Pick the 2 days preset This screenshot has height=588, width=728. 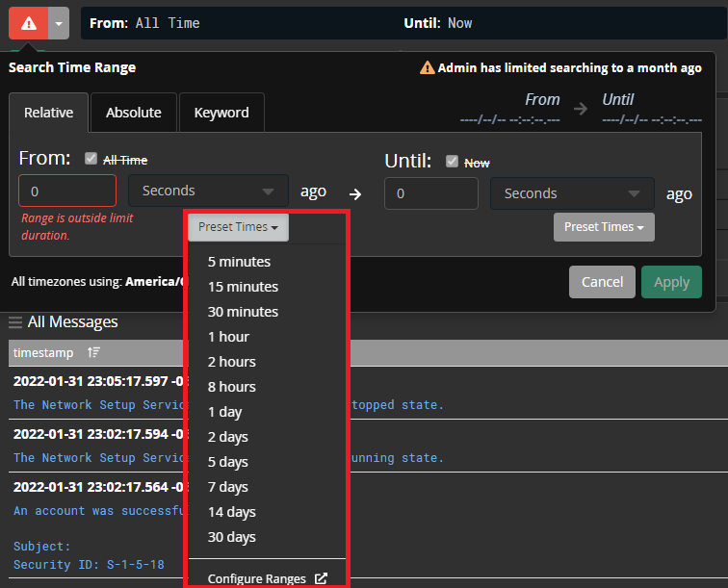coord(228,437)
